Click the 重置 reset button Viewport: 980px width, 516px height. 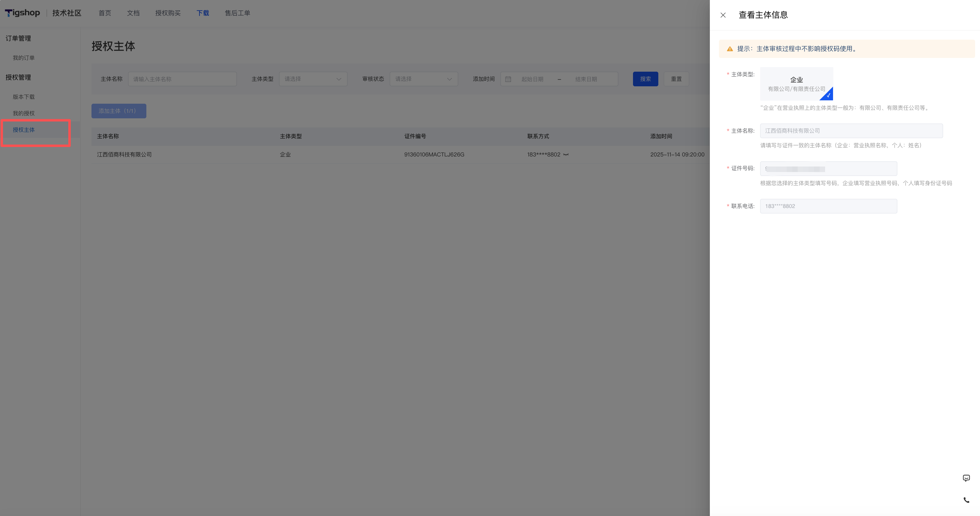[x=676, y=79]
